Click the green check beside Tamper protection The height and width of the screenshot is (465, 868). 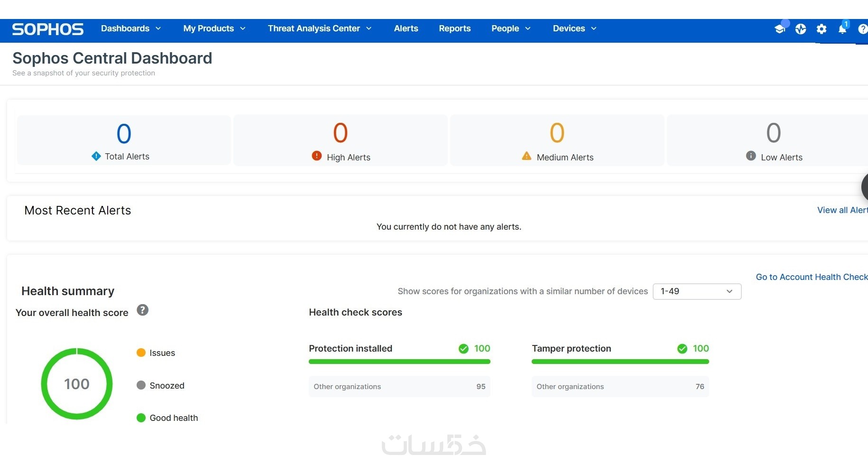pyautogui.click(x=682, y=349)
